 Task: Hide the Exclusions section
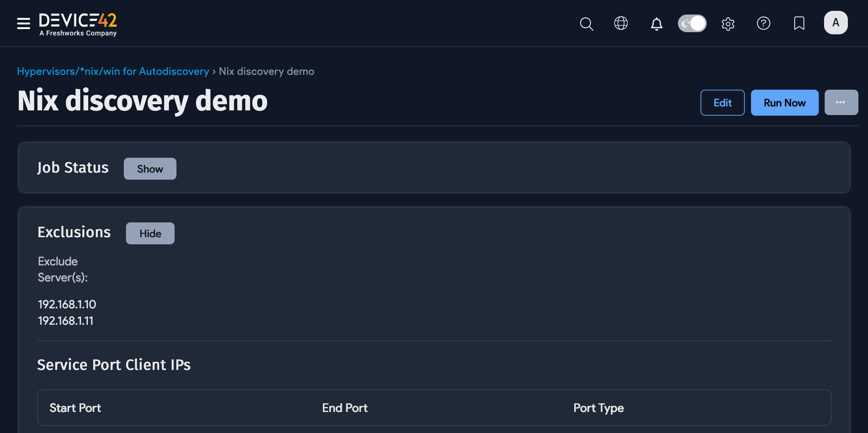pos(150,233)
